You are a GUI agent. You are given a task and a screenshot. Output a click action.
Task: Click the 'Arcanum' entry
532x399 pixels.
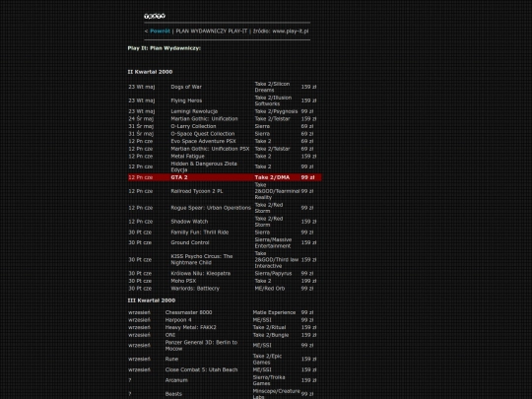tap(176, 380)
